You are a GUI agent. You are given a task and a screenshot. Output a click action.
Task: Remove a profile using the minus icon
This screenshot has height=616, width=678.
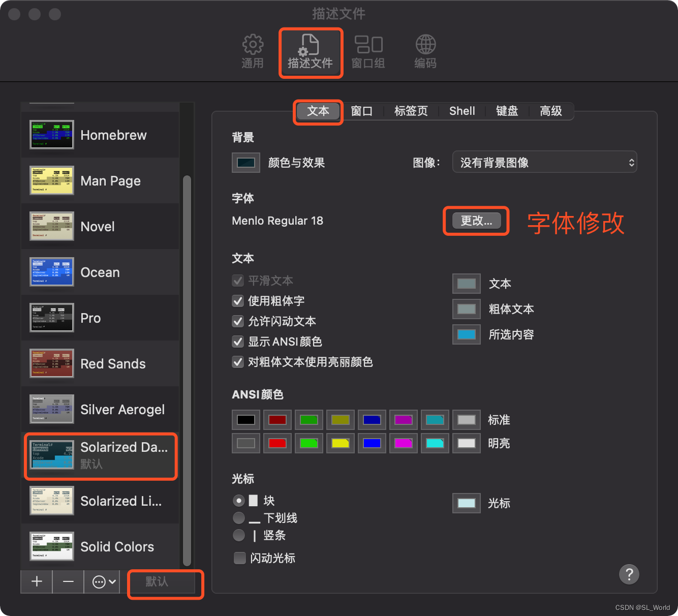(68, 582)
